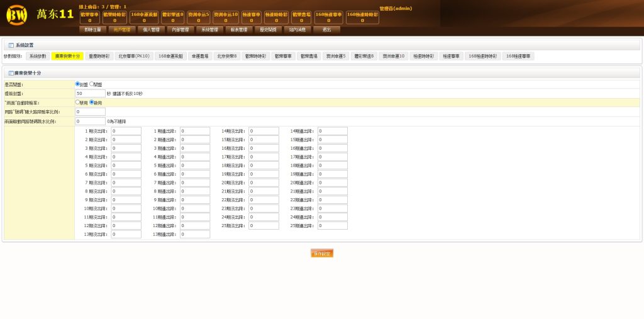Switch to the 體彩樂透8 parameter tab

(364, 57)
